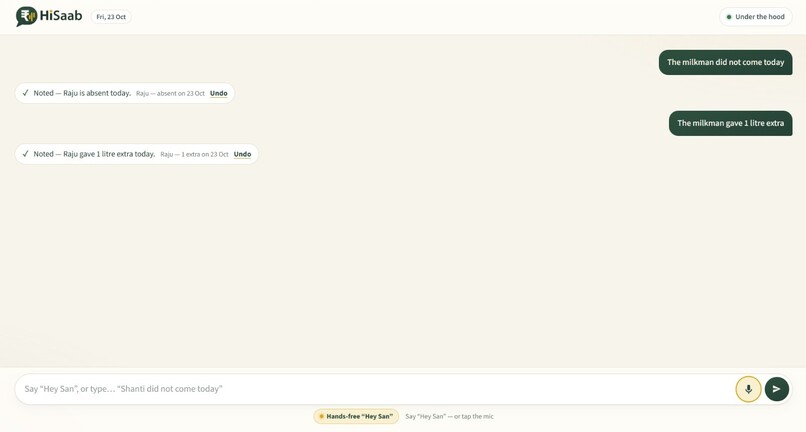
Task: Click "Noted — Raju gave 1 litre extra today."
Action: (x=94, y=154)
